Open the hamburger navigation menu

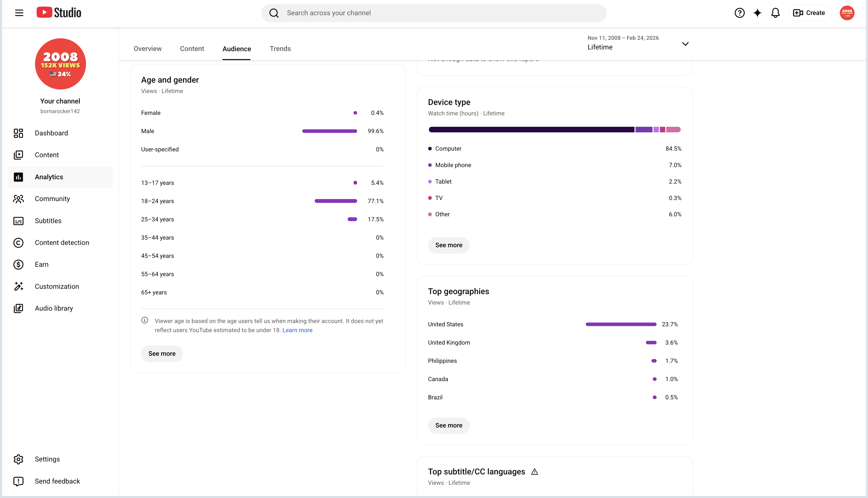click(x=19, y=13)
